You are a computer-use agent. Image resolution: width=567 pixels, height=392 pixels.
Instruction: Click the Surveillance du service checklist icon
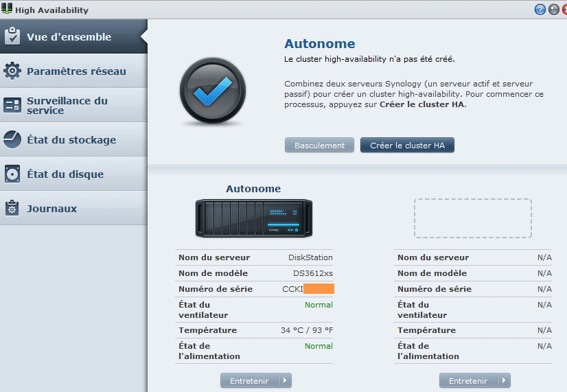(12, 105)
